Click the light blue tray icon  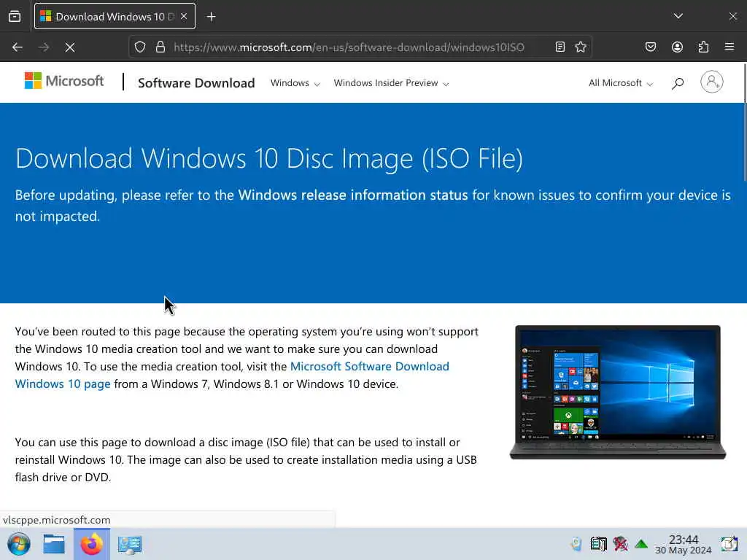[576, 544]
